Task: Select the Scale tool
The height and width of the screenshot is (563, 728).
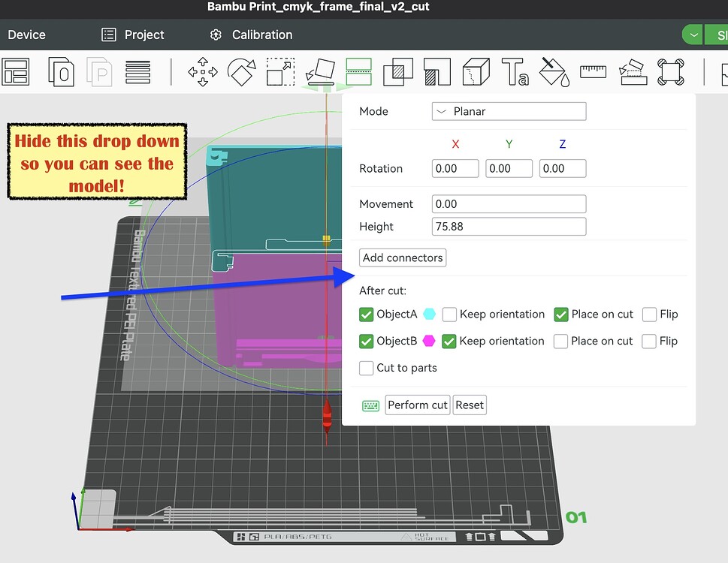Action: pyautogui.click(x=280, y=72)
